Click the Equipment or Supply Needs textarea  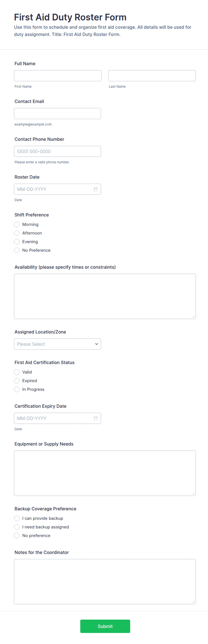tap(105, 473)
